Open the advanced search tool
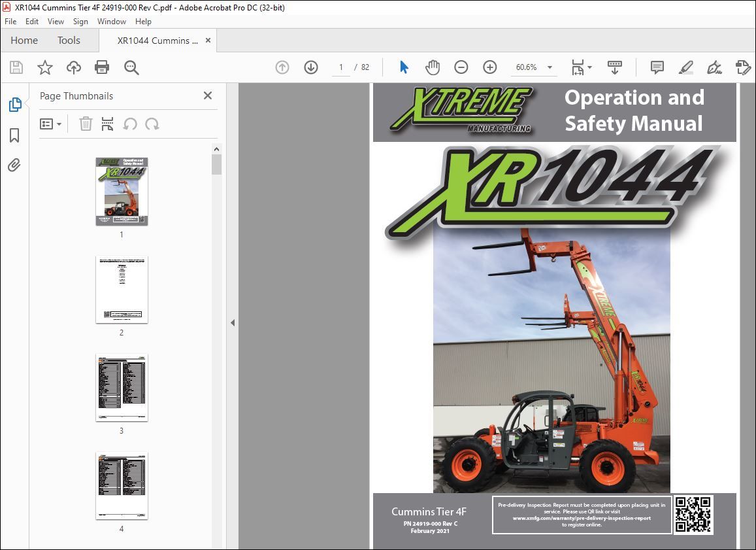The image size is (756, 550). [x=131, y=67]
